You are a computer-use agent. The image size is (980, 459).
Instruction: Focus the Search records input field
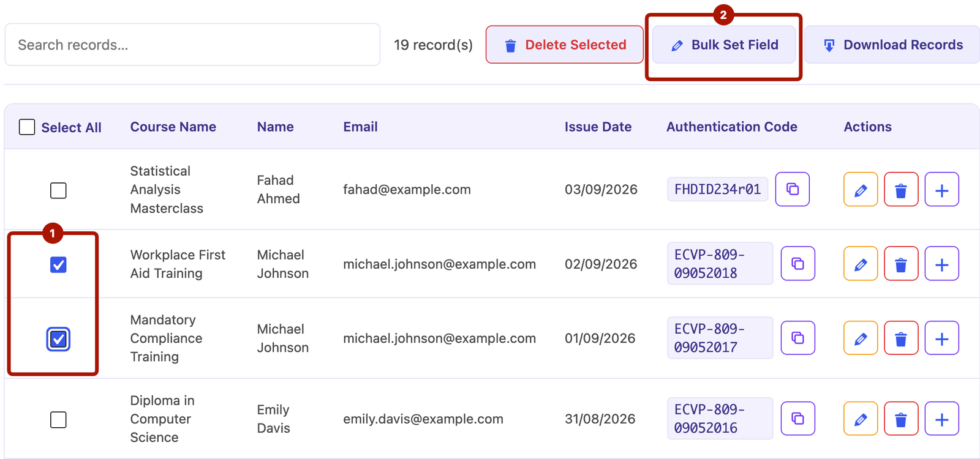(192, 45)
